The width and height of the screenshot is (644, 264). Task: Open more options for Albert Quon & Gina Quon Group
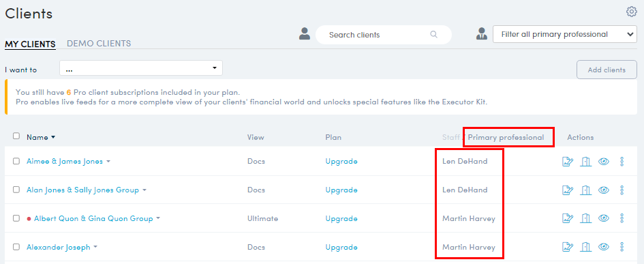[622, 218]
